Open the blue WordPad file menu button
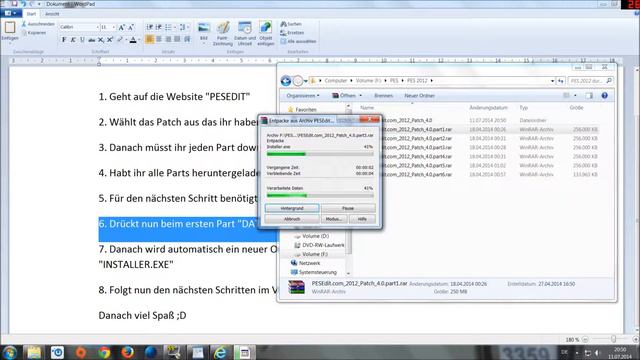The image size is (640, 360). [x=11, y=13]
